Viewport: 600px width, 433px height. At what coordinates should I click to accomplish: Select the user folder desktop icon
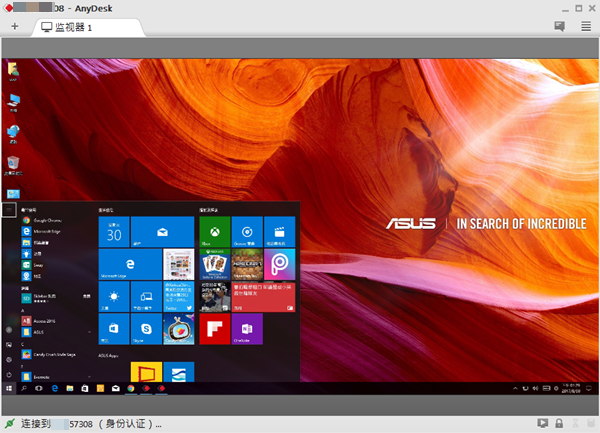click(13, 72)
